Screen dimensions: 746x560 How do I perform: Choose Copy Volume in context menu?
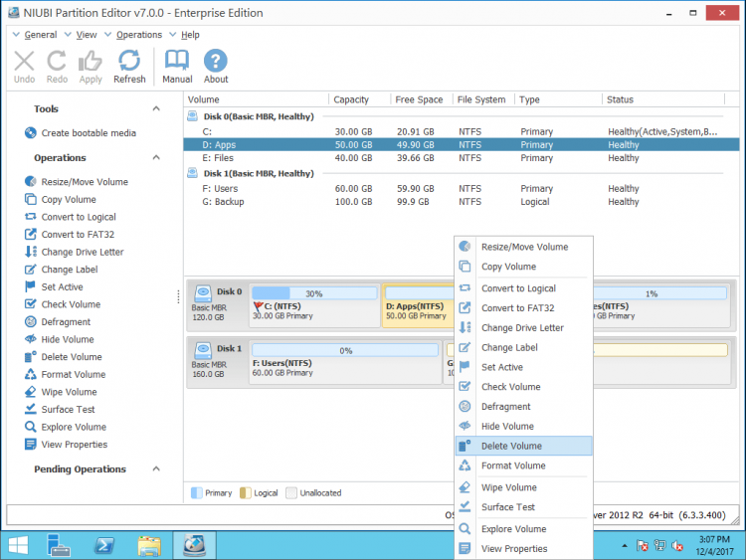coord(524,267)
